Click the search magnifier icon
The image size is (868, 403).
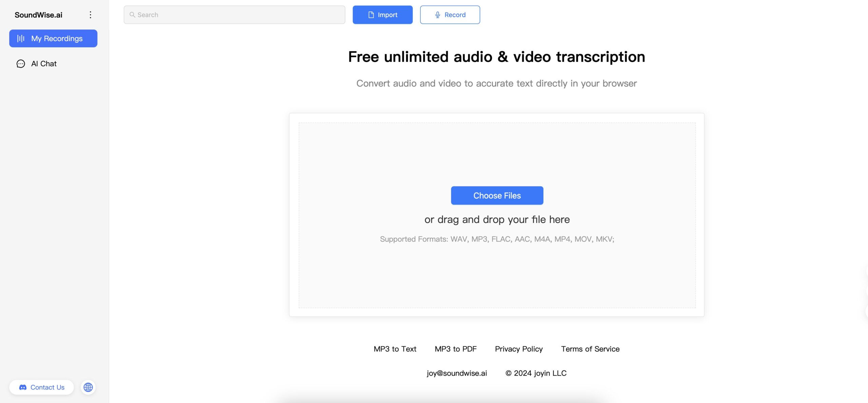coord(133,15)
